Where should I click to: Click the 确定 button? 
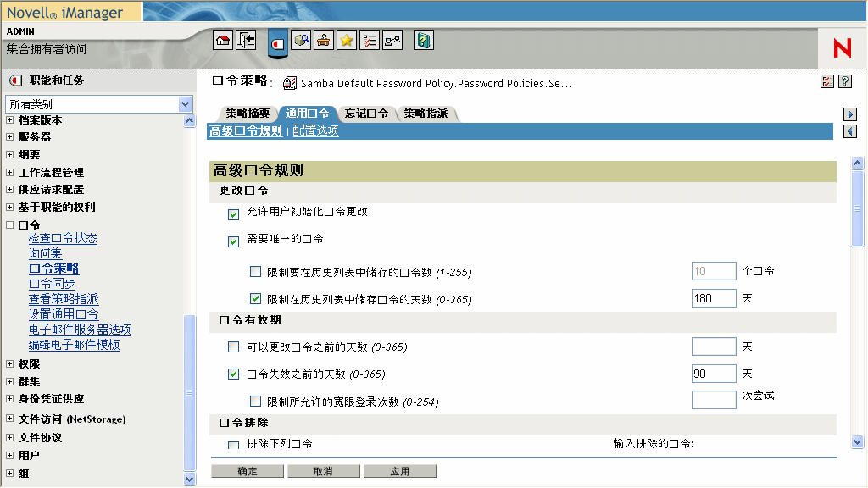pyautogui.click(x=247, y=471)
